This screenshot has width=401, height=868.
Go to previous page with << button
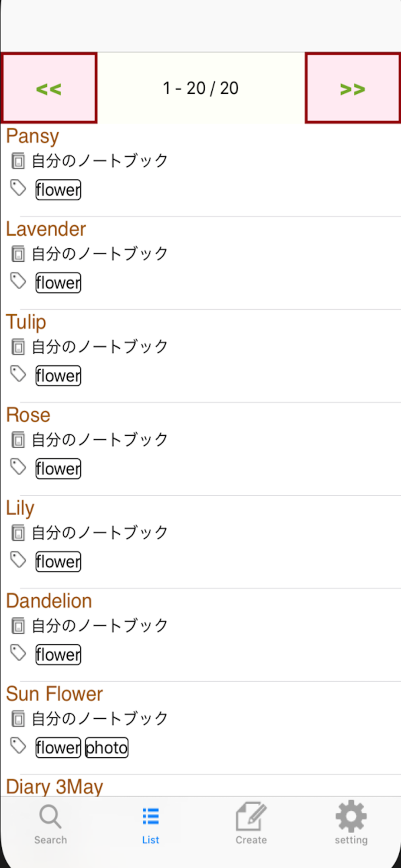click(49, 88)
